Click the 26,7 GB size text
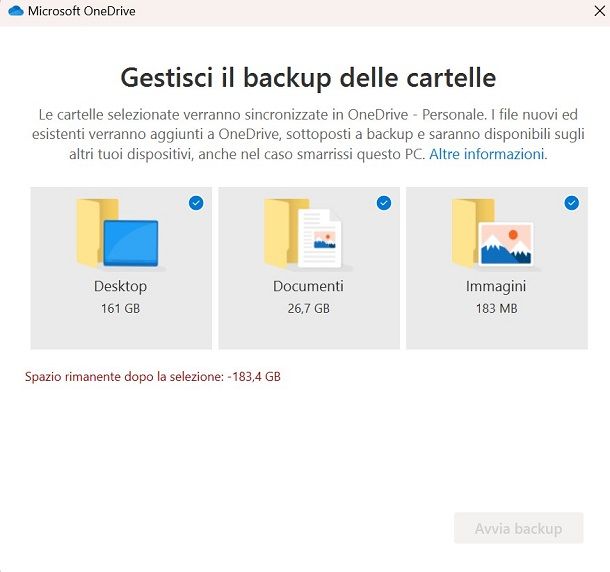Viewport: 610px width, 572px height. click(x=308, y=309)
